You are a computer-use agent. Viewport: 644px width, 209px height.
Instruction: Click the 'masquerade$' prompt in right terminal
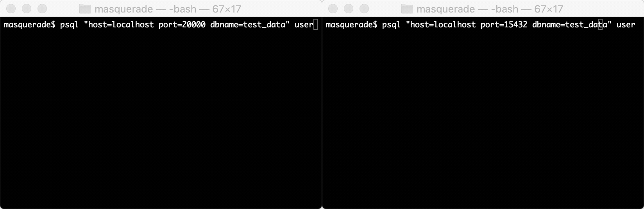(x=351, y=25)
